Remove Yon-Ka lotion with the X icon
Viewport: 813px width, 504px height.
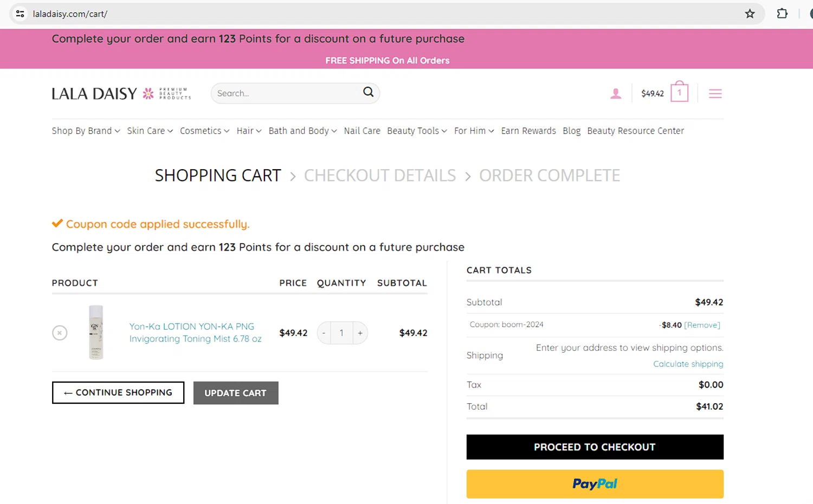tap(60, 333)
